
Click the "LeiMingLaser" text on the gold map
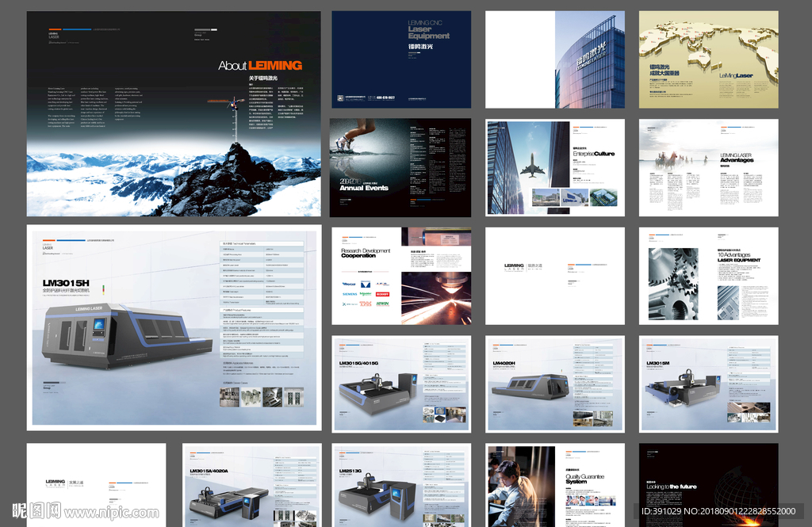[x=736, y=75]
